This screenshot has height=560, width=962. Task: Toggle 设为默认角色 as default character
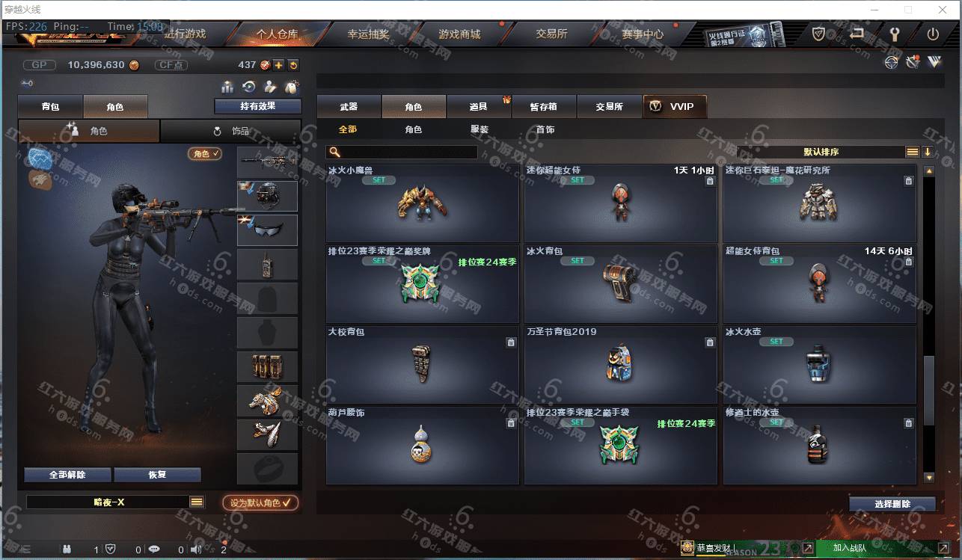[261, 503]
